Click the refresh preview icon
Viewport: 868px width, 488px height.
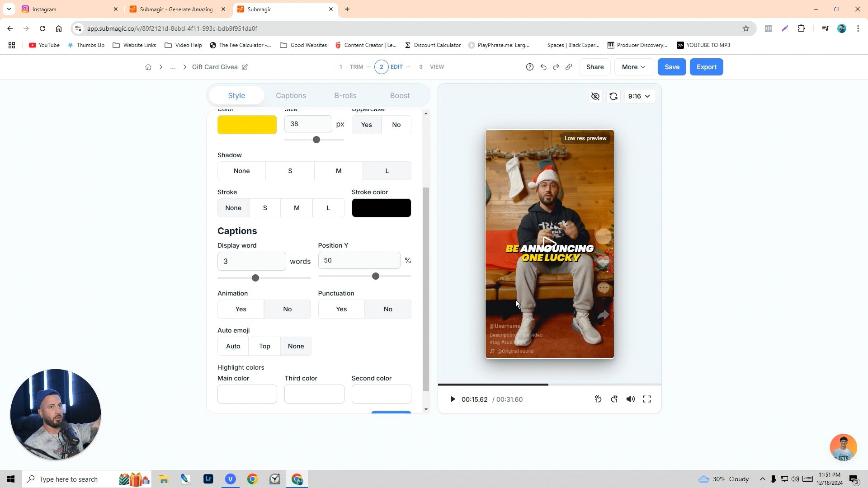(613, 96)
